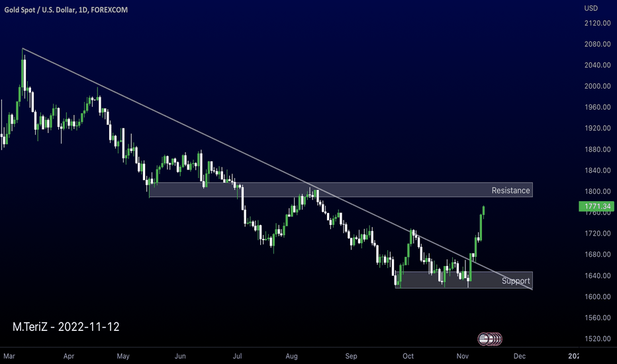Screen dimensions: 617x364
Task: Click the 1960.00 price axis label
Action: (x=597, y=107)
